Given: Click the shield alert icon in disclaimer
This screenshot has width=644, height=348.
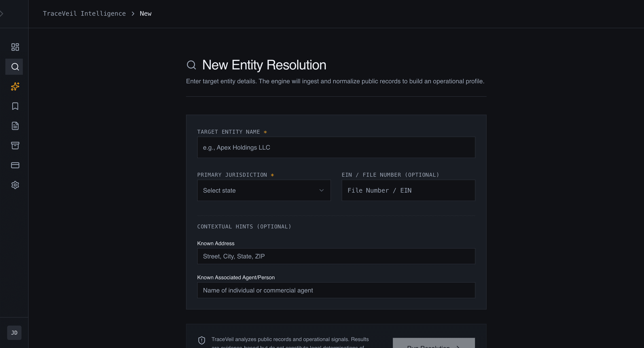Looking at the screenshot, I should (x=202, y=340).
